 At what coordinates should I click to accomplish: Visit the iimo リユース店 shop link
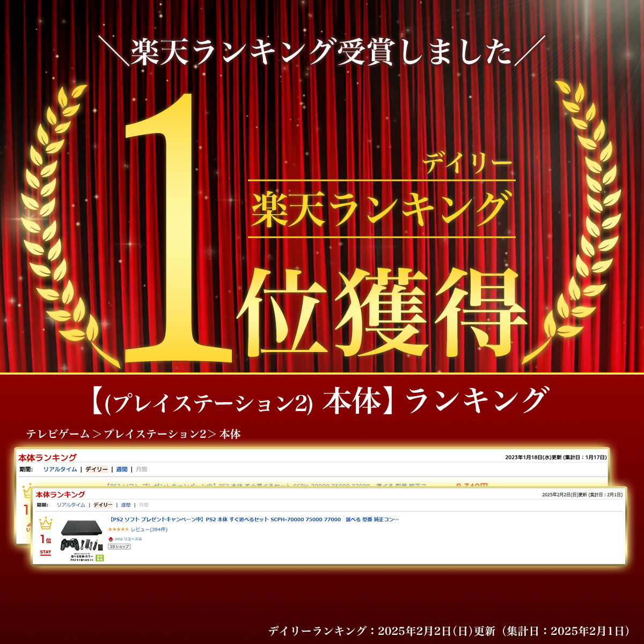coord(129,539)
